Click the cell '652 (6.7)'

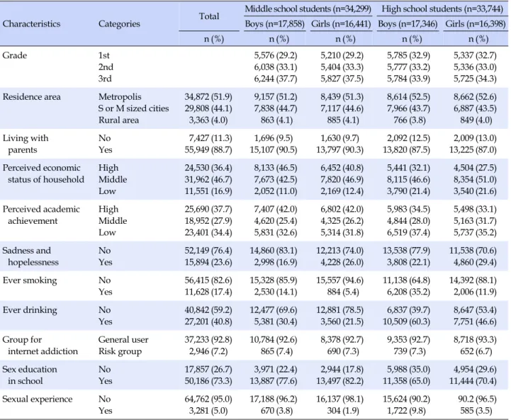(476, 351)
